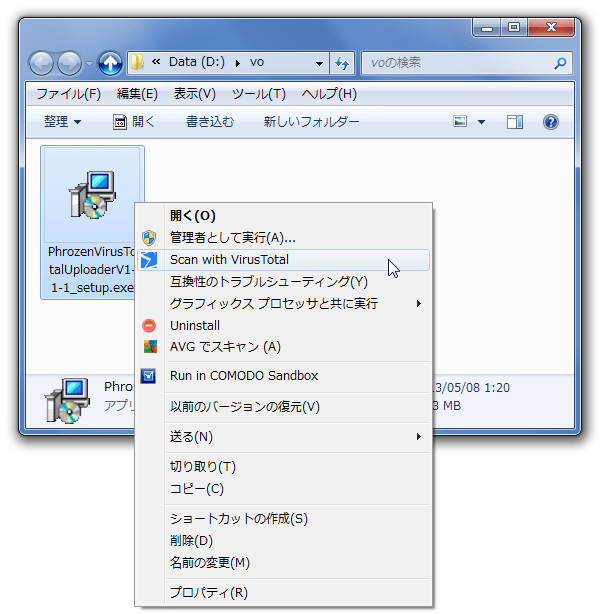Screen dimensions: 602x614
Task: Click vo folder in address bar
Action: click(x=257, y=63)
